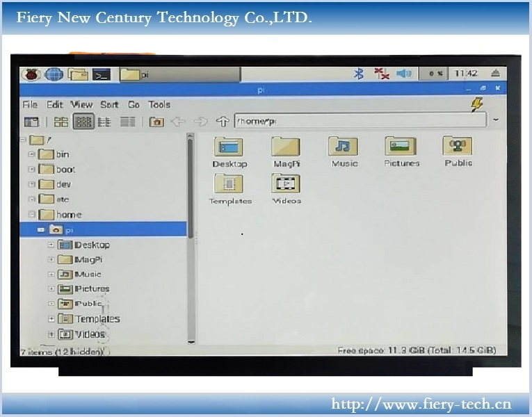Click the tree scrollbar down arrow

click(191, 341)
